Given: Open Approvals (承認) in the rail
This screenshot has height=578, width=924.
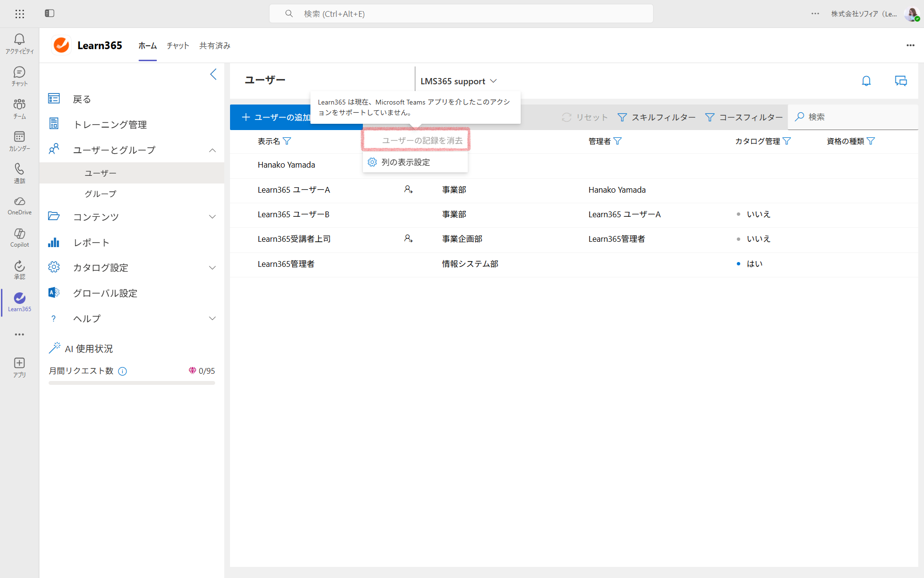Looking at the screenshot, I should click(x=20, y=270).
